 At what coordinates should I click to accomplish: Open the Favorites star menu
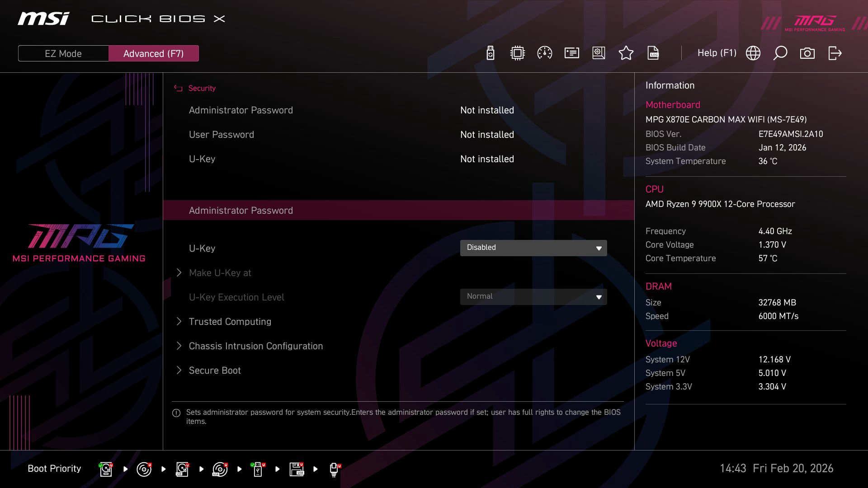pos(626,53)
